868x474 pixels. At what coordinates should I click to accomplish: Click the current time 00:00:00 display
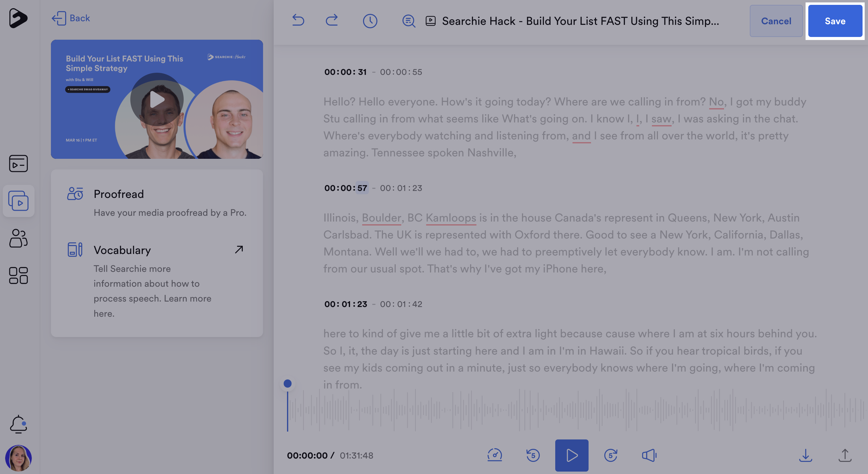307,456
